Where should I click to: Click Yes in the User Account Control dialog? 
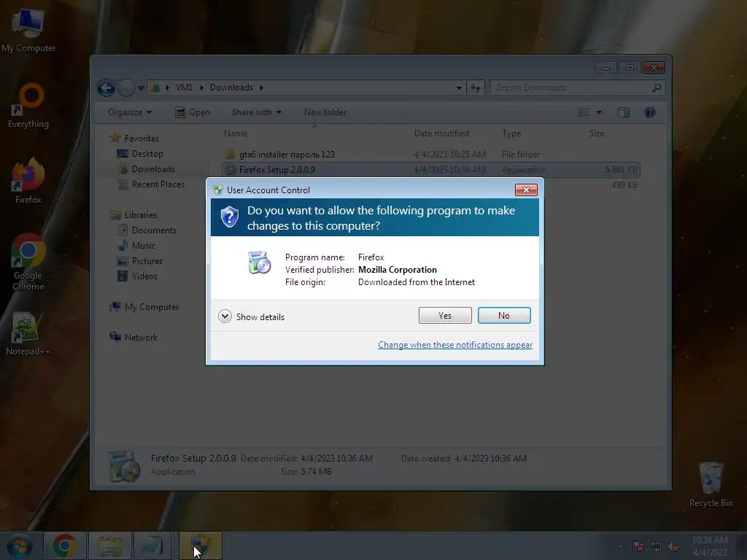(445, 315)
